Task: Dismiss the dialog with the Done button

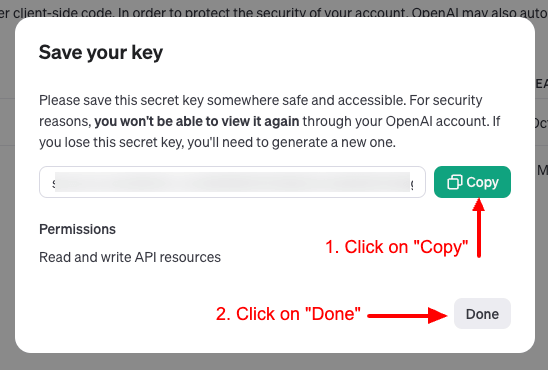Action: pos(482,313)
